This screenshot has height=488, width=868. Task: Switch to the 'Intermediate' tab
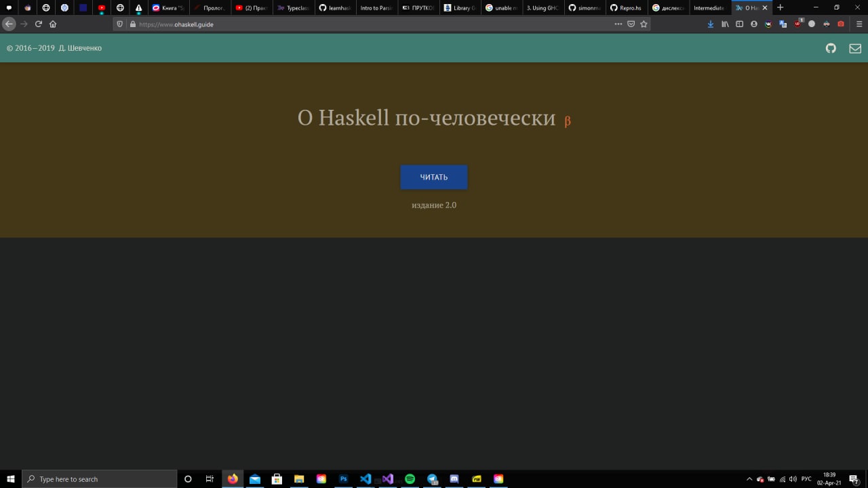(x=709, y=7)
